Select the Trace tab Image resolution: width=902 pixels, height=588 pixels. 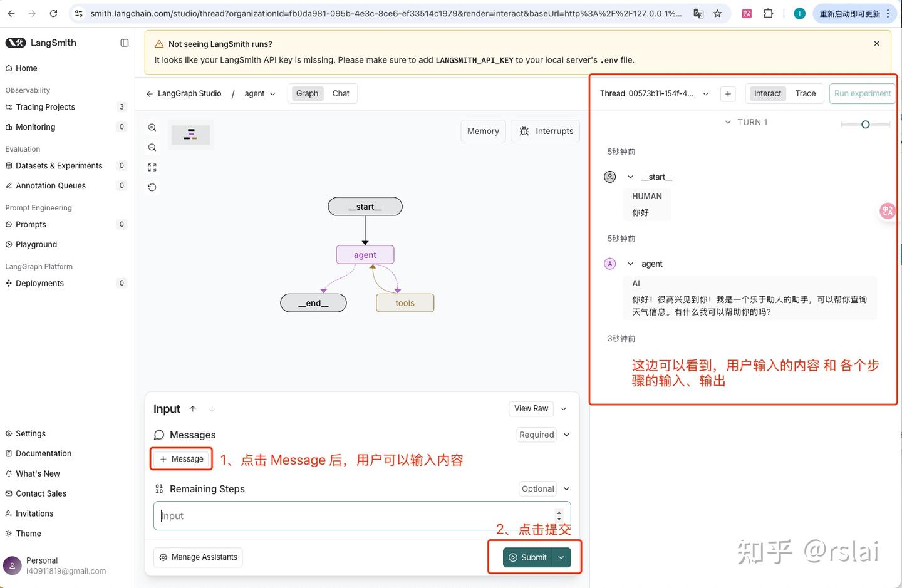[x=806, y=94]
